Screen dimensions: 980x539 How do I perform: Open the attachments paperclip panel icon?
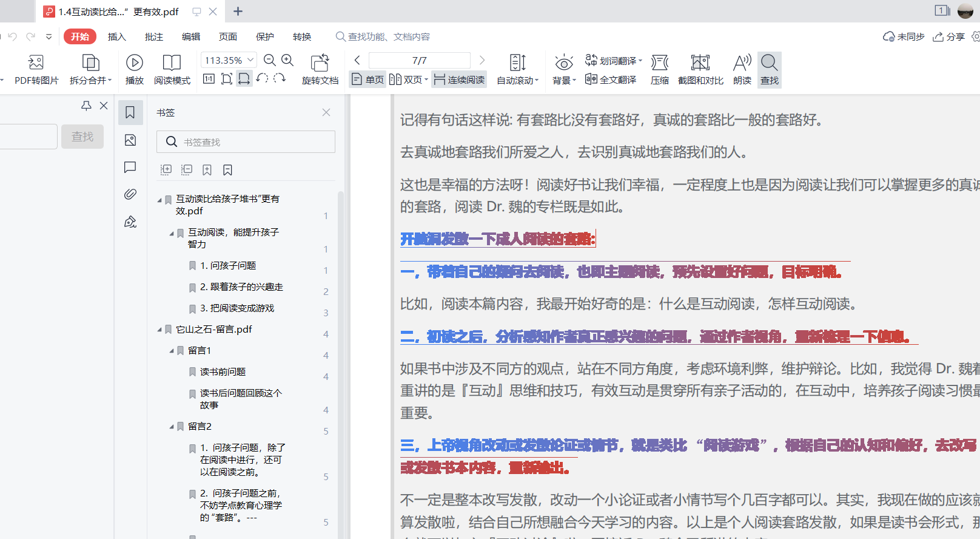(x=130, y=194)
